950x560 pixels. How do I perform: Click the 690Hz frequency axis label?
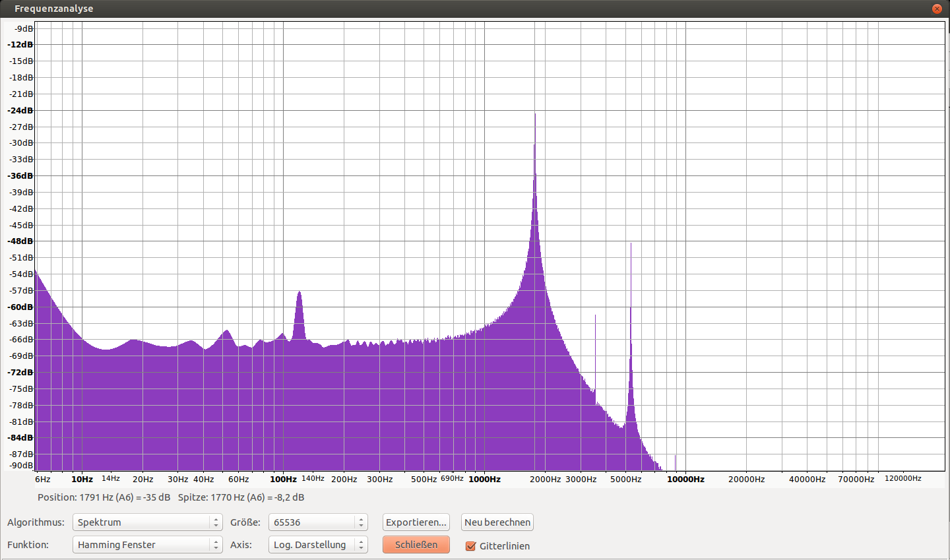pos(452,478)
